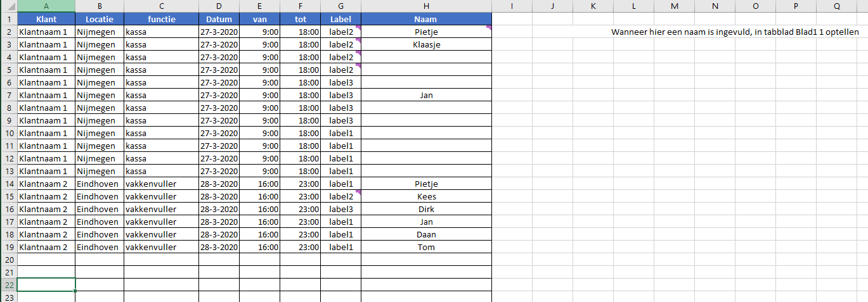
Task: Select row header 1
Action: pos(8,19)
